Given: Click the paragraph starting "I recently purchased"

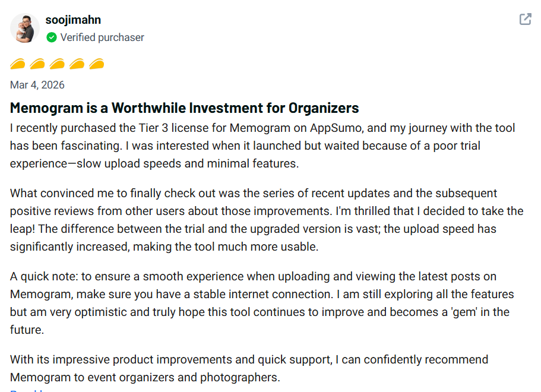Looking at the screenshot, I should (x=262, y=146).
